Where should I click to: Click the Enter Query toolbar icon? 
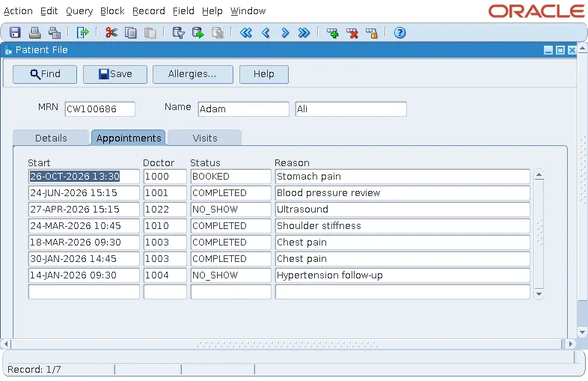coord(179,33)
